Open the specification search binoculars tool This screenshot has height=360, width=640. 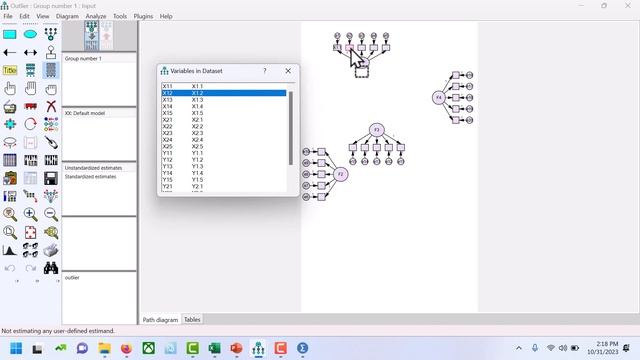coord(51,268)
